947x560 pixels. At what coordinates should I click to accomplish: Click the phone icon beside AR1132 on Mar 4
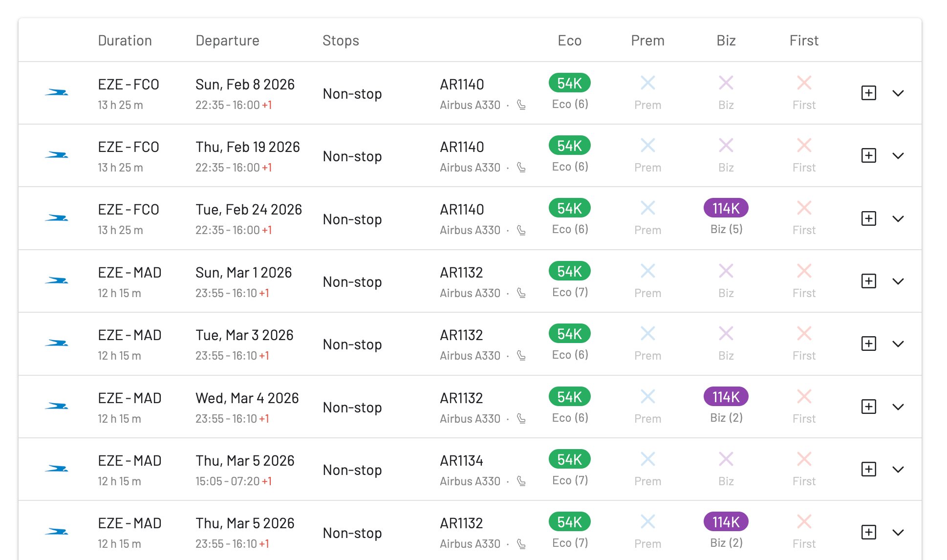coord(521,418)
